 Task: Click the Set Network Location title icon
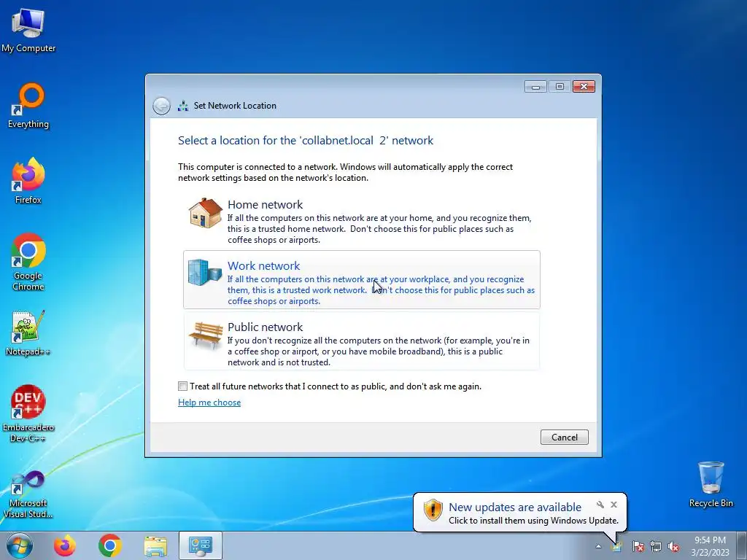click(183, 106)
